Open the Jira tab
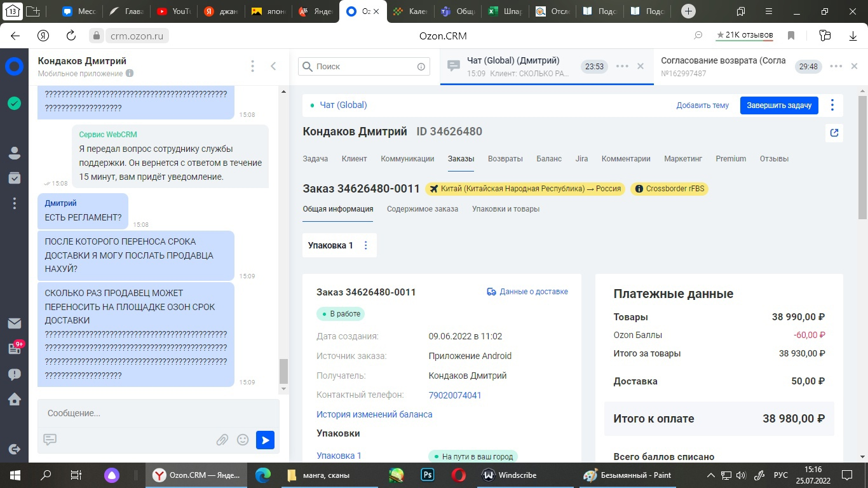The height and width of the screenshot is (488, 868). 581,159
